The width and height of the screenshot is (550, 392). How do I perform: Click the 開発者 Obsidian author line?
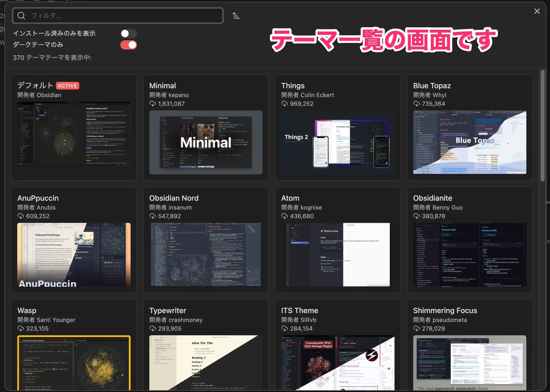pyautogui.click(x=39, y=95)
